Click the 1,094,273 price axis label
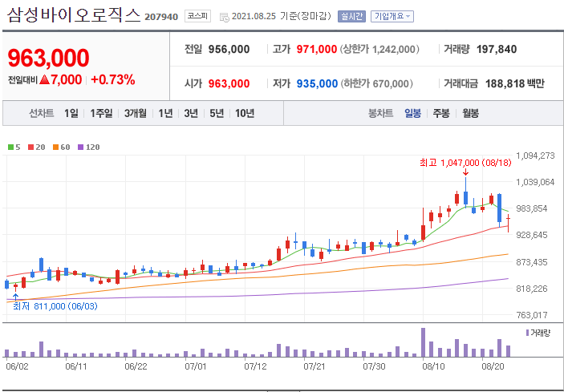Image resolution: width=564 pixels, height=392 pixels. (x=535, y=156)
